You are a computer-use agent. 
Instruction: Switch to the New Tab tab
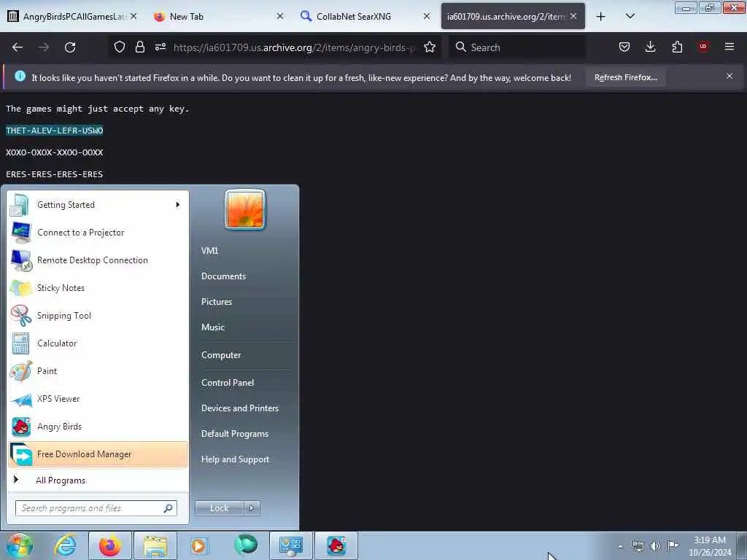tap(219, 17)
